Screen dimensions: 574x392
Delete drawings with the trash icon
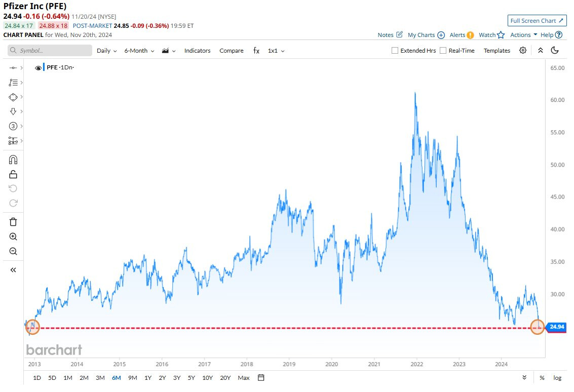[13, 222]
